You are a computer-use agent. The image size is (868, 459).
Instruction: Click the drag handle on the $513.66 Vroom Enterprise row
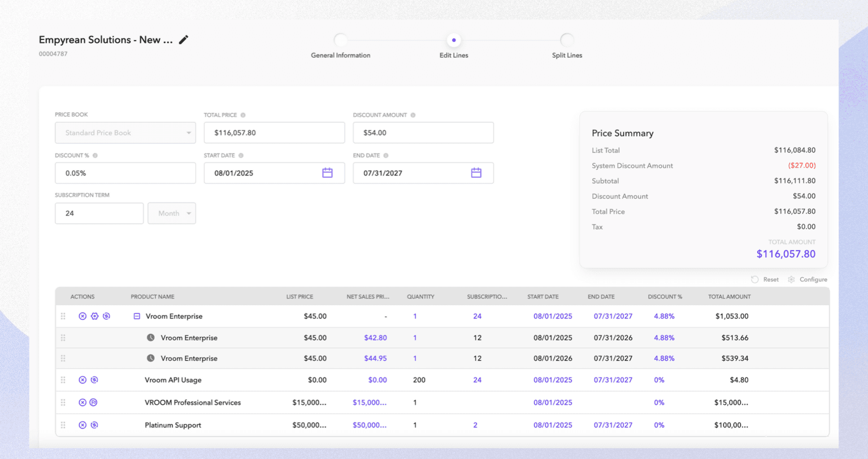click(x=63, y=338)
